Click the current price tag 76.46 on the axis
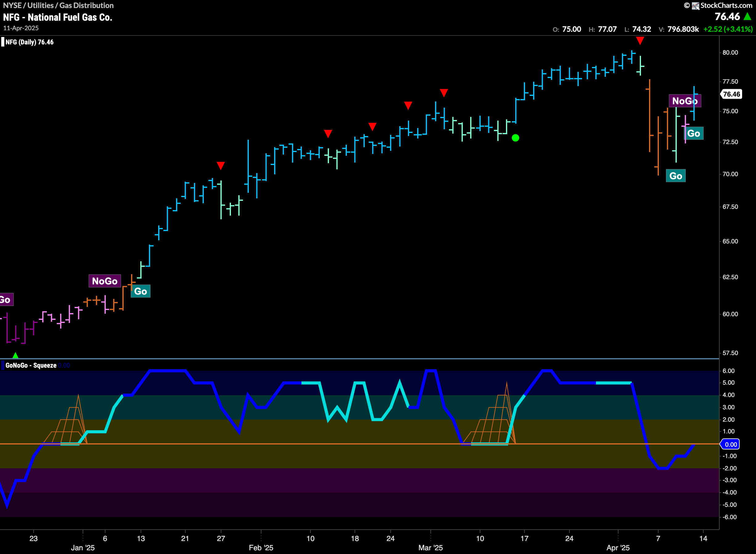 point(731,94)
